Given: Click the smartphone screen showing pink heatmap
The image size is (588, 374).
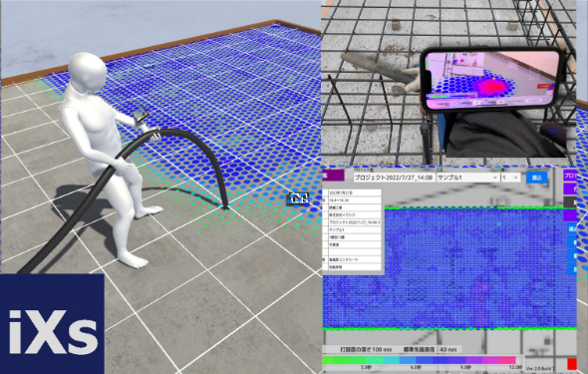Looking at the screenshot, I should click(491, 78).
